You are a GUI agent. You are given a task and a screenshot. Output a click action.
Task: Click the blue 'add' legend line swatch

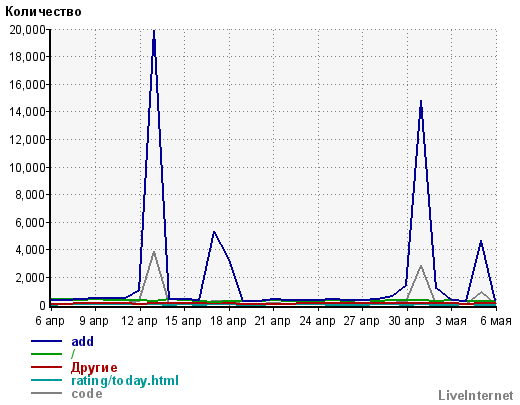(x=46, y=341)
